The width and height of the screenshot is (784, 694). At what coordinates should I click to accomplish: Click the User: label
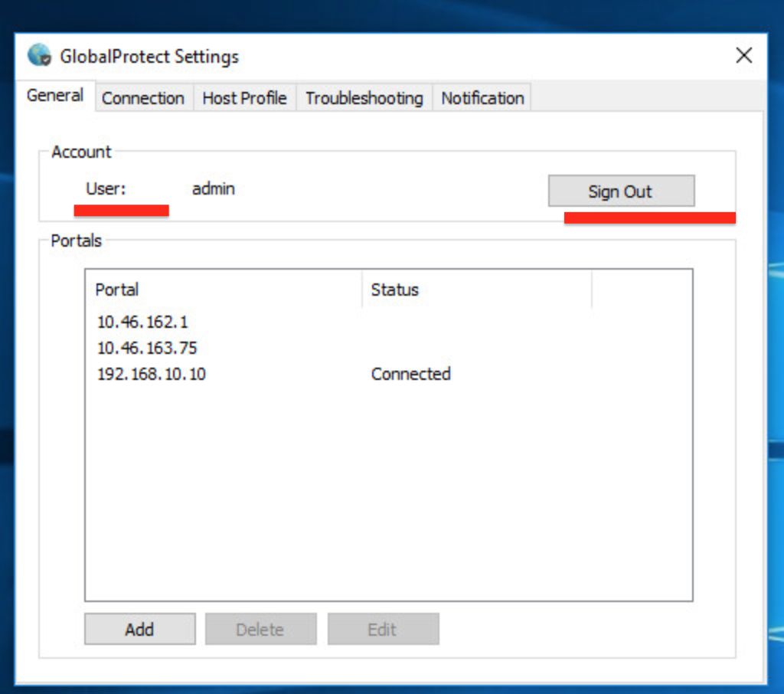point(106,188)
